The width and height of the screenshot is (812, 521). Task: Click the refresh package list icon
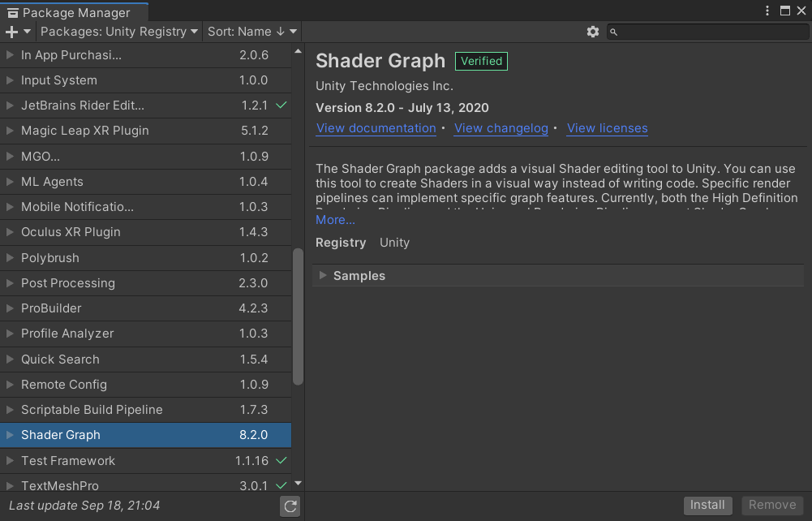(290, 506)
